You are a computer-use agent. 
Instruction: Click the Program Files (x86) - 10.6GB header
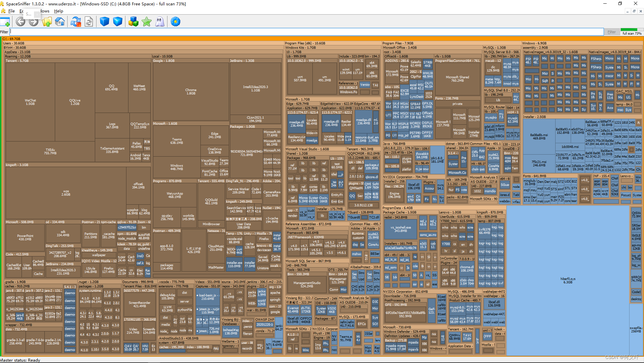point(333,43)
